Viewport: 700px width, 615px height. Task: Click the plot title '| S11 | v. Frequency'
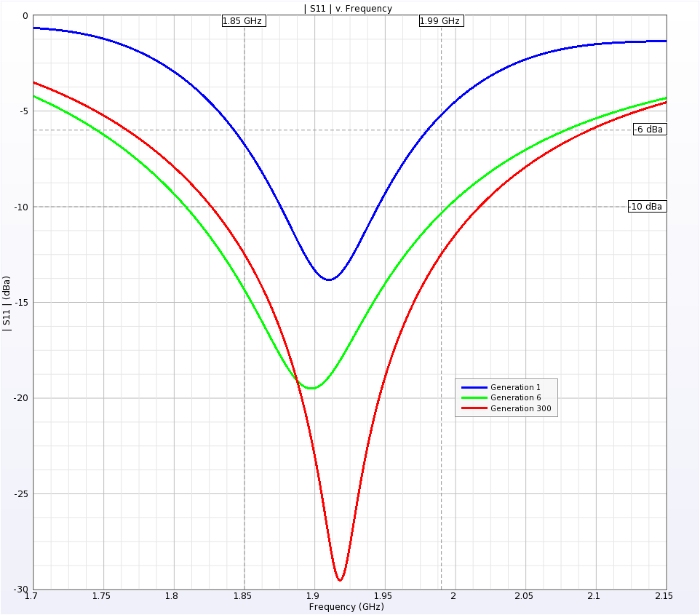[348, 9]
